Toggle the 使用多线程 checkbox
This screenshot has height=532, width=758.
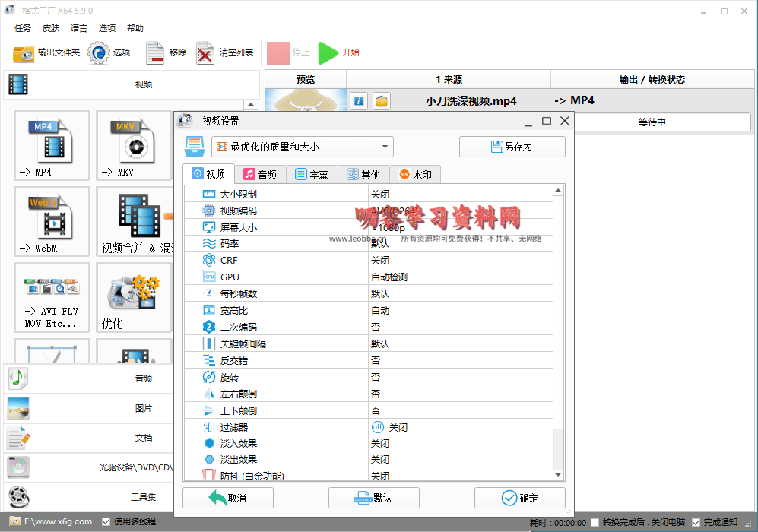point(106,522)
